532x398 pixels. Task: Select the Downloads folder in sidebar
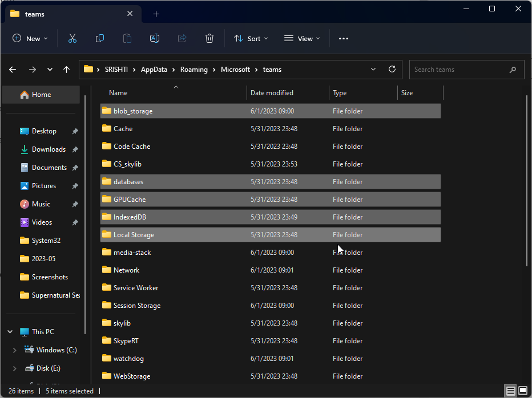49,149
